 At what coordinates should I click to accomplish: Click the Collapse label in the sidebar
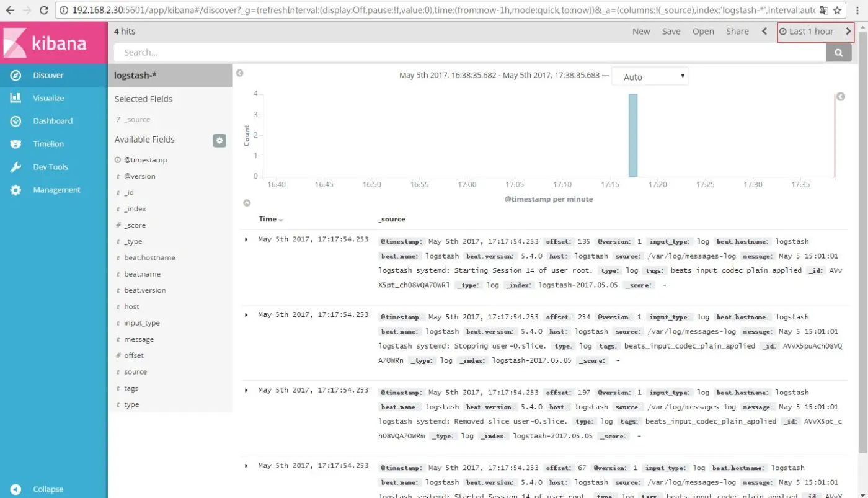48,489
